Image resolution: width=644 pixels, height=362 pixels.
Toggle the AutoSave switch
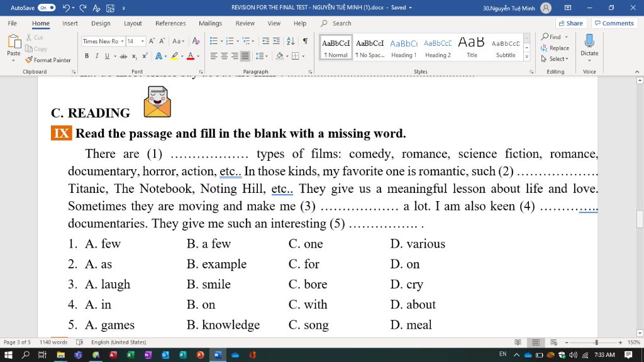point(47,8)
